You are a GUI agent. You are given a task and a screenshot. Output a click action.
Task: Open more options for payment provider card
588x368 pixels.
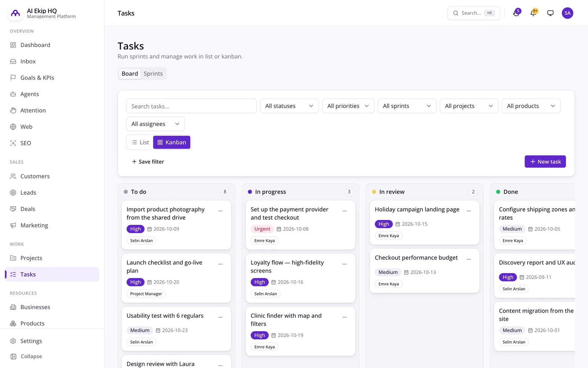[345, 211]
